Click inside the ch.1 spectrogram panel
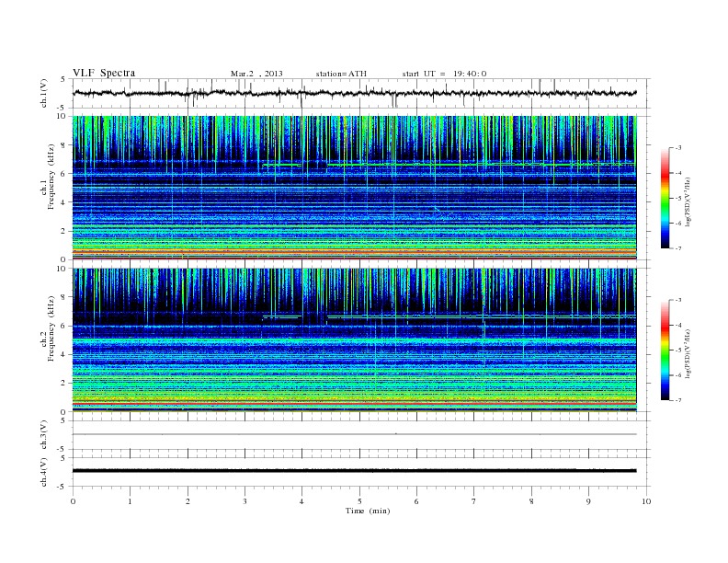 click(x=354, y=188)
